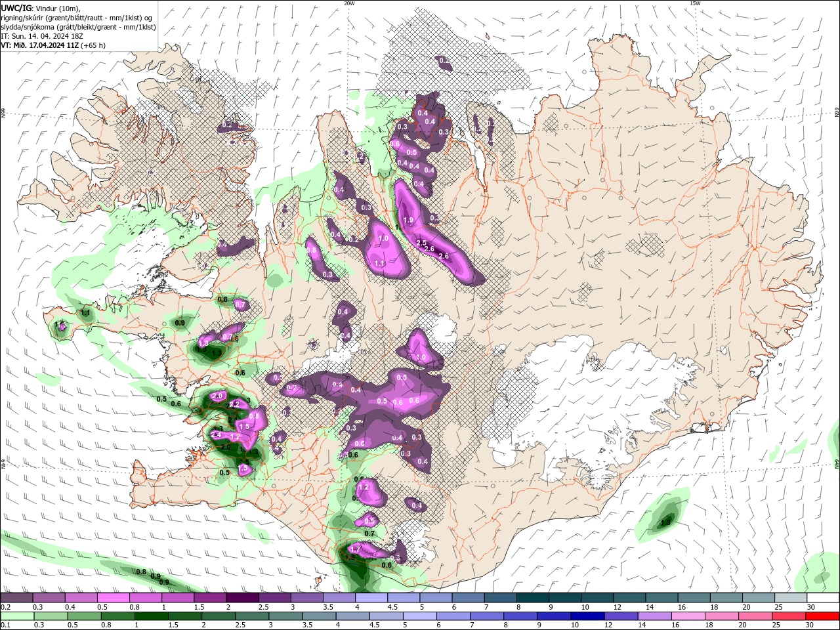The image size is (840, 630).
Task: Click the snow scale swatch starting at 6
Action: (468, 598)
